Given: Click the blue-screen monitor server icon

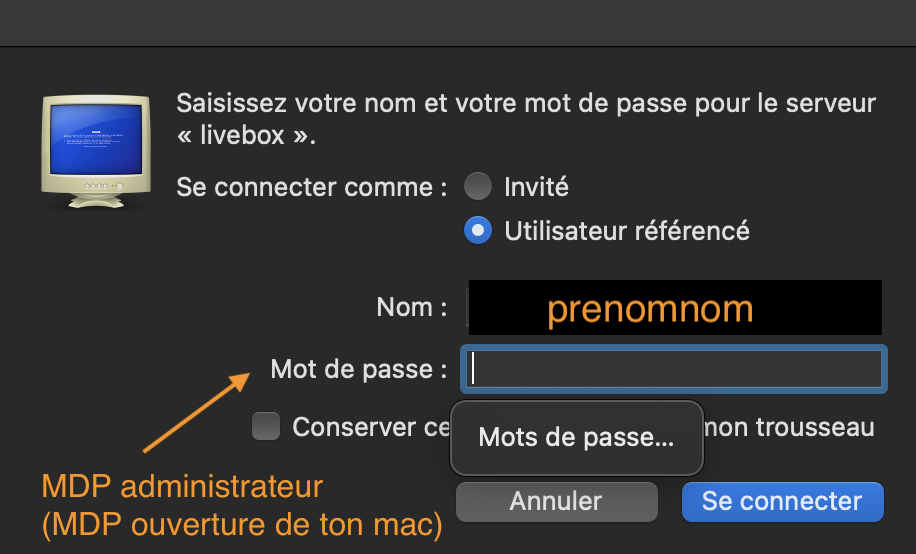Looking at the screenshot, I should pos(95,150).
